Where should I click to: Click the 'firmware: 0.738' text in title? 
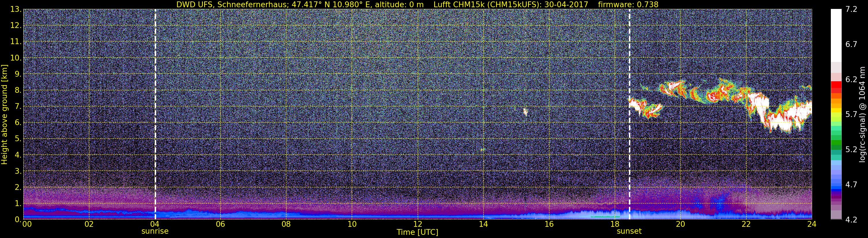point(628,4)
